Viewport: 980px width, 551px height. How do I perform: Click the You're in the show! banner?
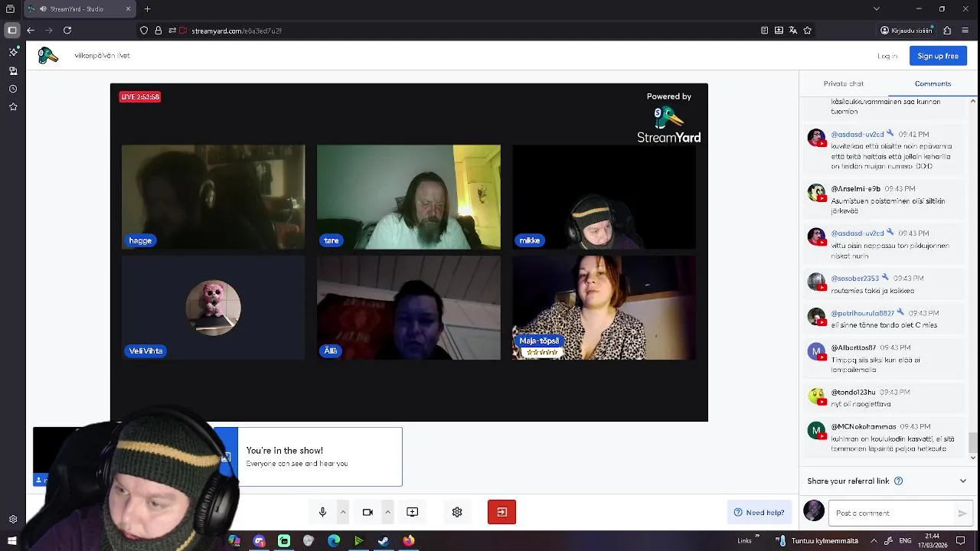308,457
